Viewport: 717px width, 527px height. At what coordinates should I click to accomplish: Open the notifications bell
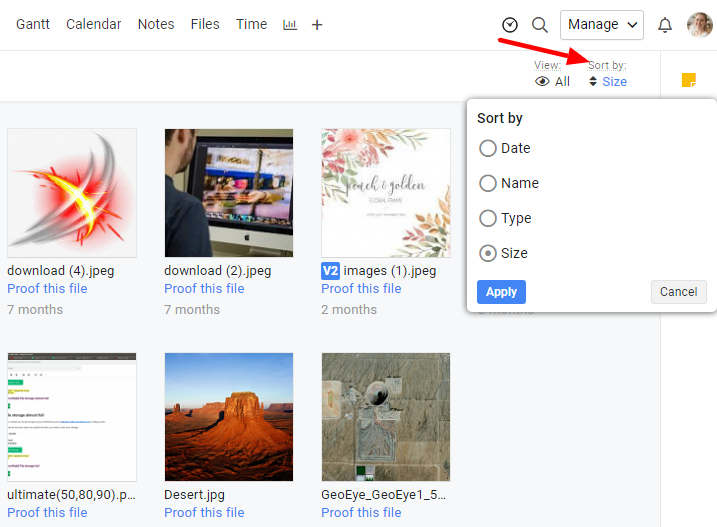point(664,25)
